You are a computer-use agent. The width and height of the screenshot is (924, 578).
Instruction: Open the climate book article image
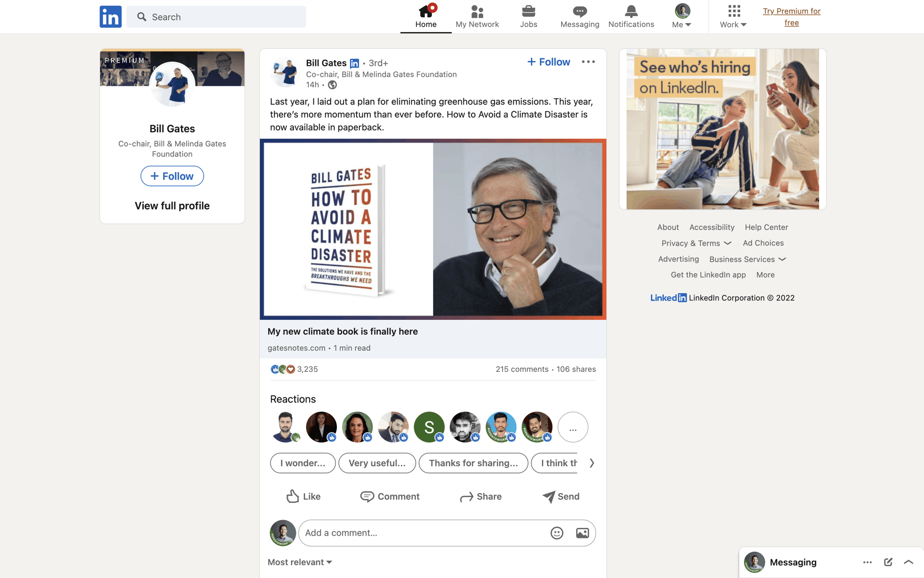433,229
